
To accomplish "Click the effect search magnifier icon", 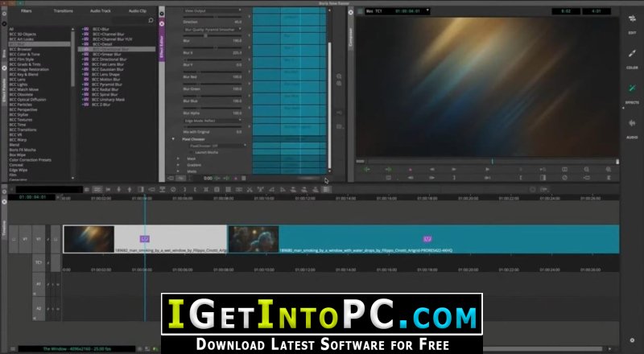I will coord(151,20).
